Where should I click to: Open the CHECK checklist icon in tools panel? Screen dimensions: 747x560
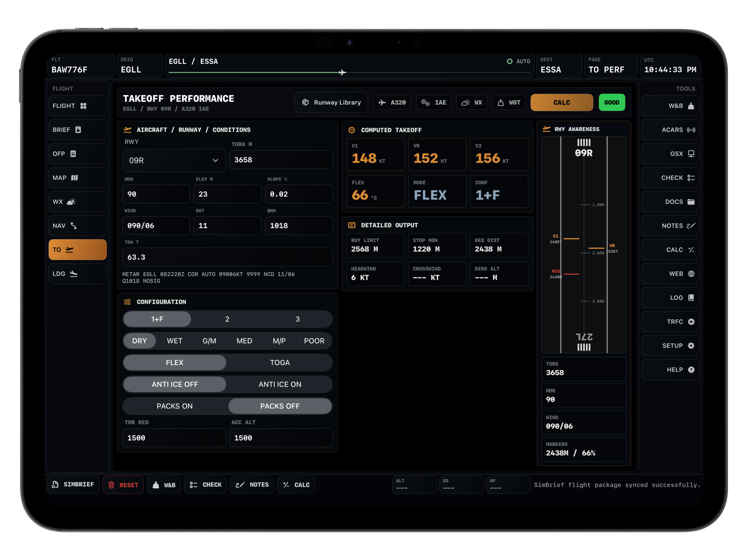tap(691, 178)
